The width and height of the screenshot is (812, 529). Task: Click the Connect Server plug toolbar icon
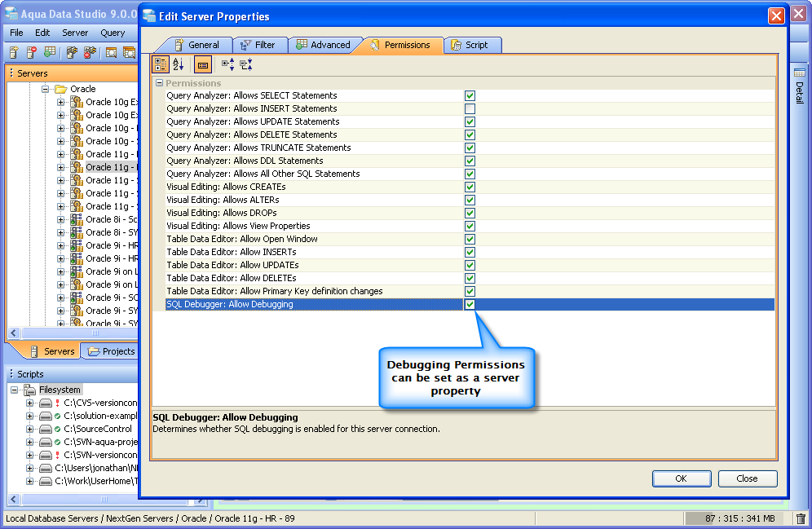pos(72,52)
